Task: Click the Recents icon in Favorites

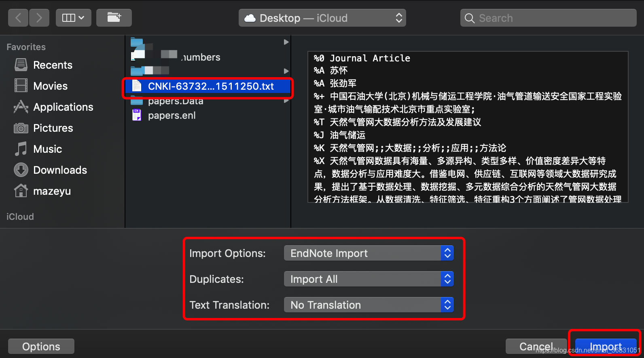Action: [21, 65]
